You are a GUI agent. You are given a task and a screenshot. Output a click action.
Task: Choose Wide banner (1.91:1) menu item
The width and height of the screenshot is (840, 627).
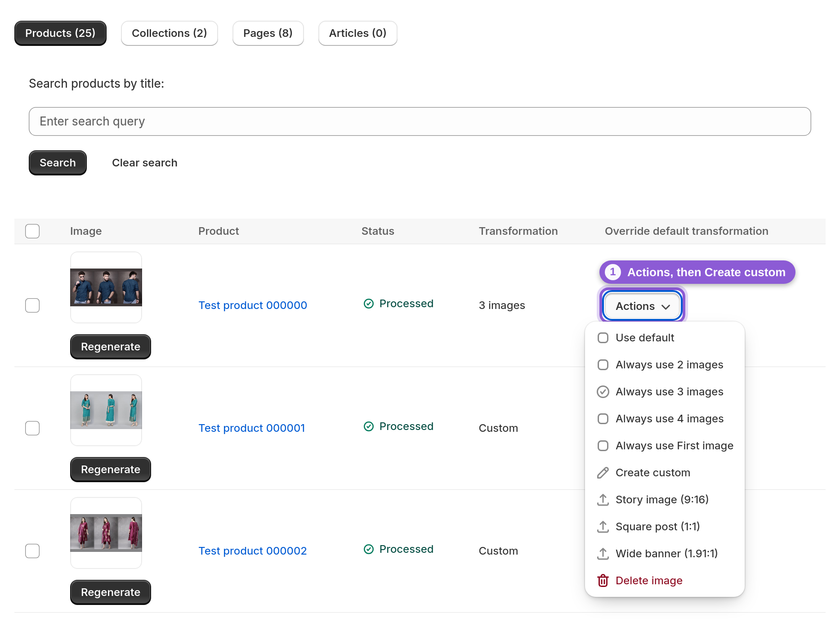[x=665, y=554]
